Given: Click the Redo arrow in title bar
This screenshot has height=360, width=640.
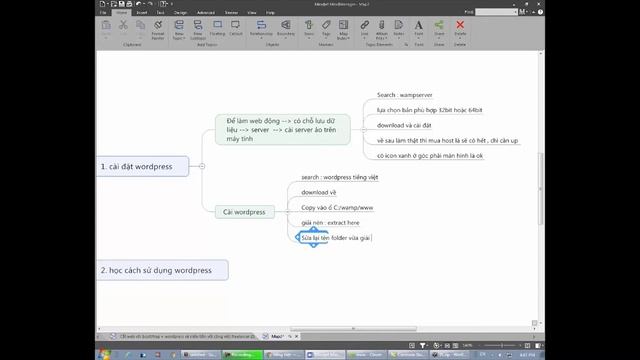Looking at the screenshot, I should coord(150,4).
